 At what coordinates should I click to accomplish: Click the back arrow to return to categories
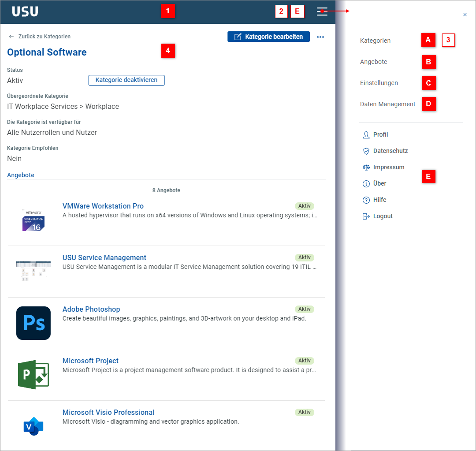(10, 37)
